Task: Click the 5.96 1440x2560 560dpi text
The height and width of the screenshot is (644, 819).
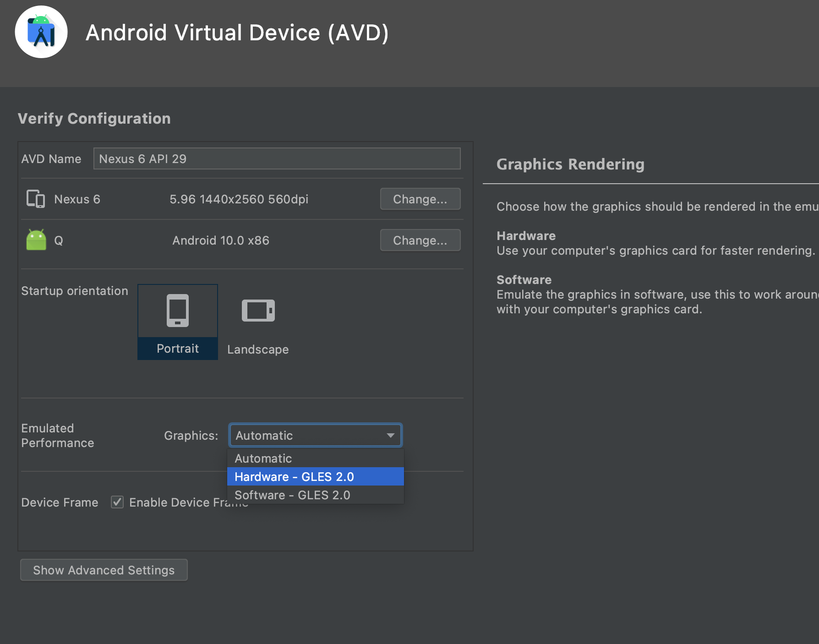Action: pos(239,199)
